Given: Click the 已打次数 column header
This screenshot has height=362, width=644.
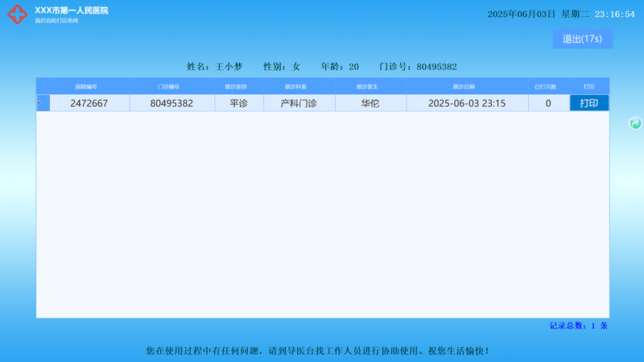Looking at the screenshot, I should (x=549, y=87).
